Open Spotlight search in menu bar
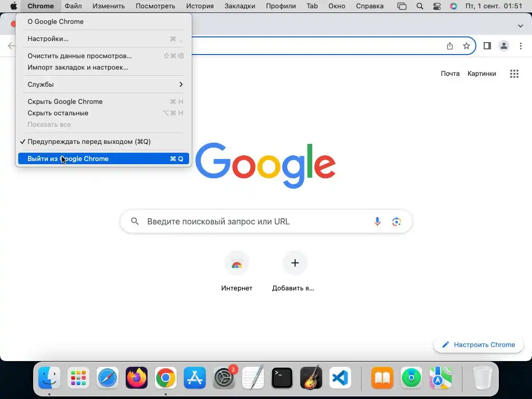532x399 pixels. [420, 6]
